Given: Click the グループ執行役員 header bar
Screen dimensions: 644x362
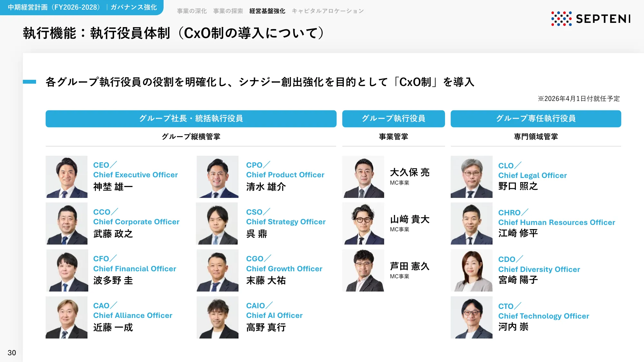Looking at the screenshot, I should click(x=393, y=118).
